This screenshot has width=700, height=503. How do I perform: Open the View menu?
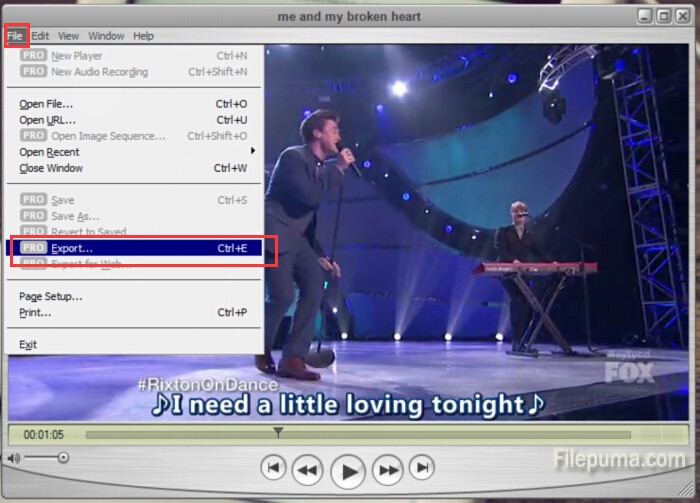point(68,36)
